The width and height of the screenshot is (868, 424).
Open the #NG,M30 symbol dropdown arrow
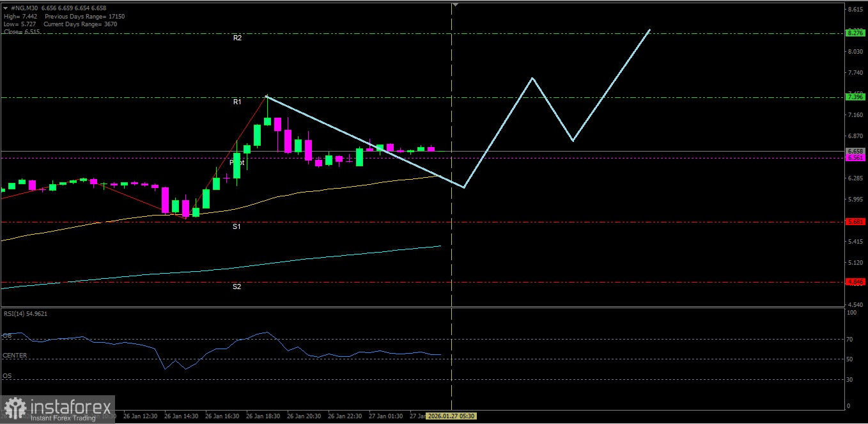coord(6,8)
